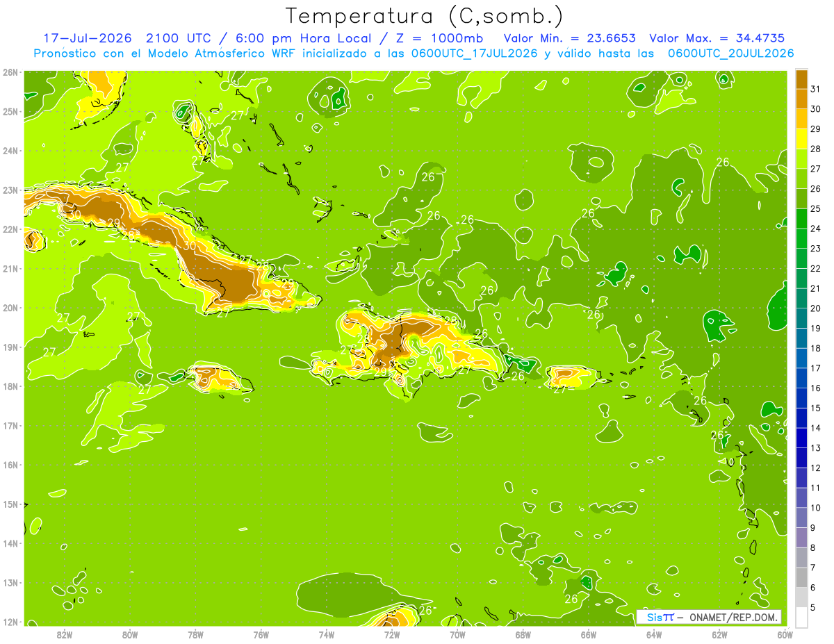834x644 pixels.
Task: Click the "74W" longitude label
Action: tap(327, 634)
